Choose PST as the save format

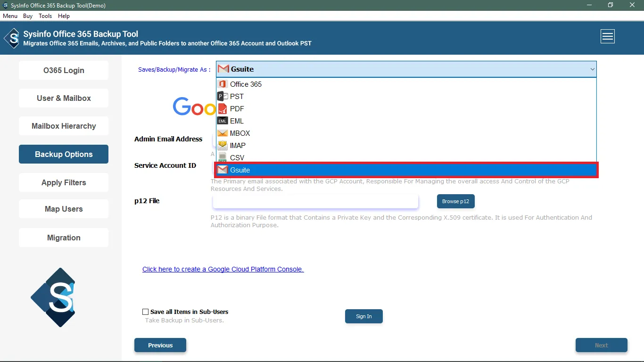[406, 96]
